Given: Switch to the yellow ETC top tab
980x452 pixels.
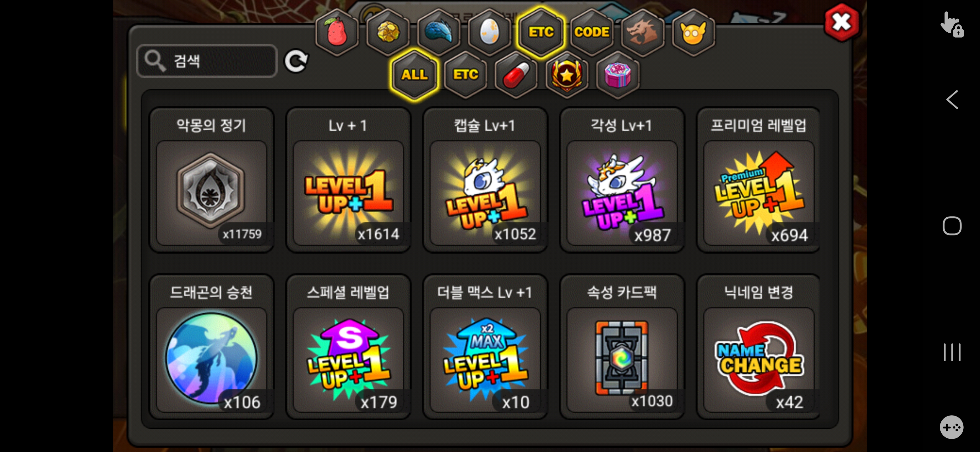Looking at the screenshot, I should coord(541,32).
